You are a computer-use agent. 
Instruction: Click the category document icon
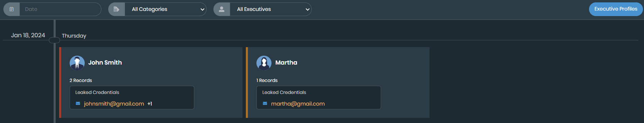coord(116,9)
